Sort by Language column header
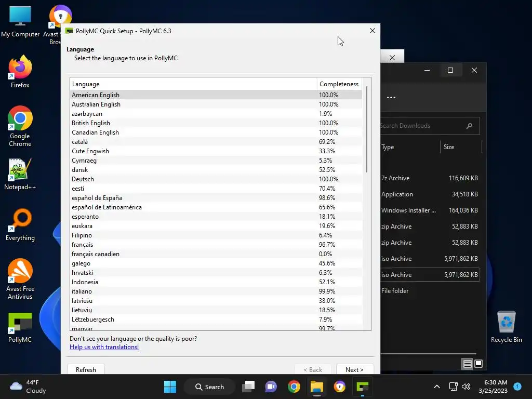The width and height of the screenshot is (532, 399). pos(193,84)
